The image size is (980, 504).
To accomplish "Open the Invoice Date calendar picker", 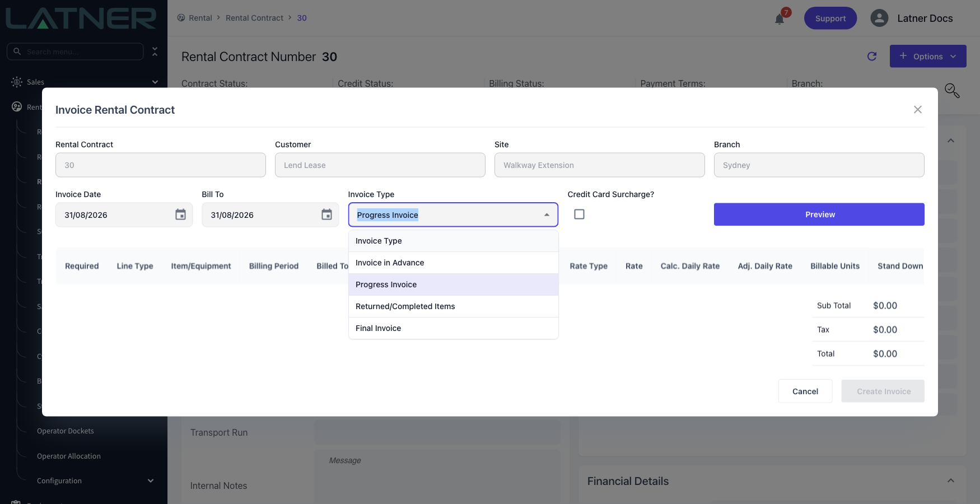I will 180,214.
